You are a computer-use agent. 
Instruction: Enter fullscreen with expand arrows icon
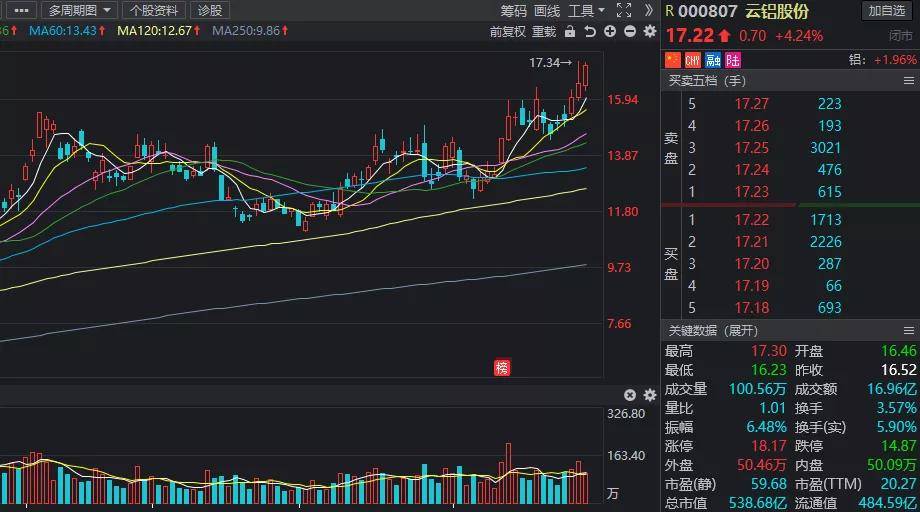[624, 10]
